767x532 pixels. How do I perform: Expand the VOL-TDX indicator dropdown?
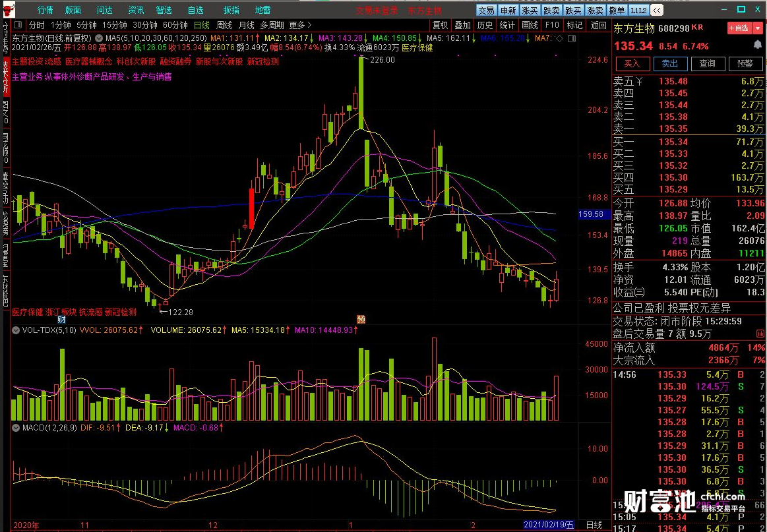click(16, 330)
